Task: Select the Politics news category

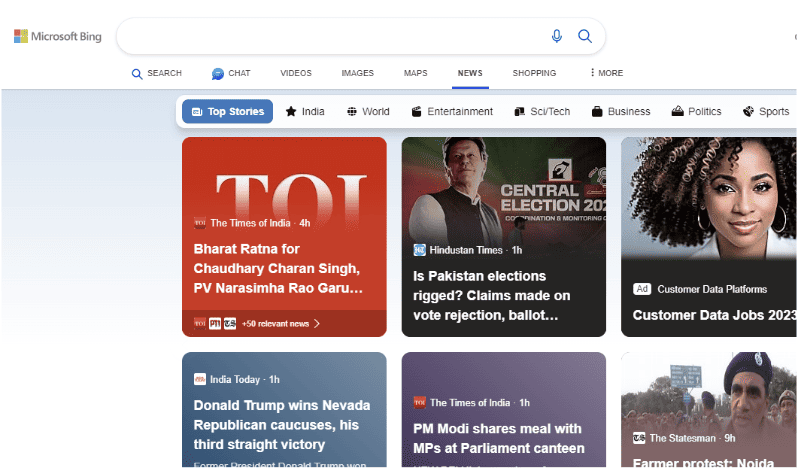Action: click(696, 111)
